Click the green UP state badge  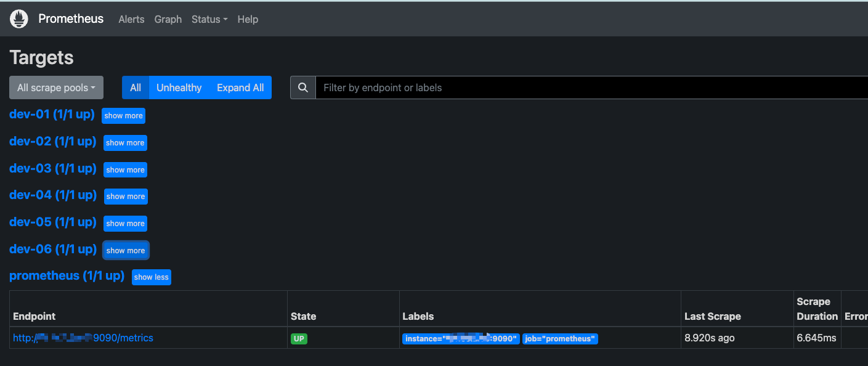tap(299, 338)
